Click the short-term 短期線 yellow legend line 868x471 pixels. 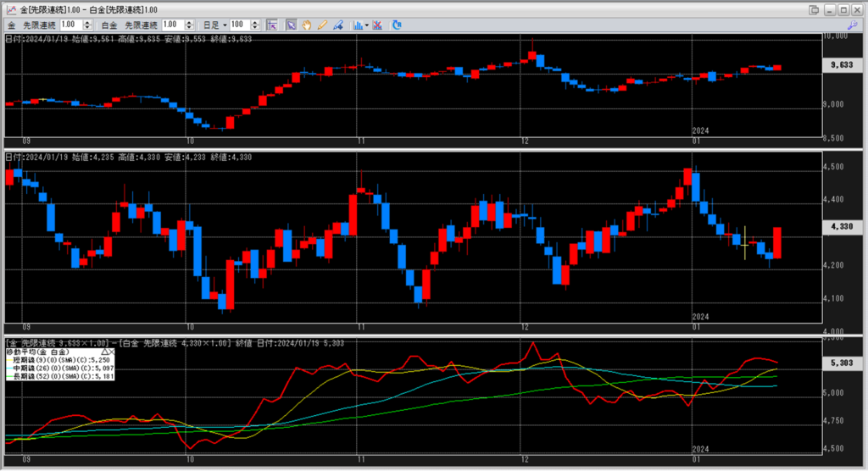tap(8, 359)
